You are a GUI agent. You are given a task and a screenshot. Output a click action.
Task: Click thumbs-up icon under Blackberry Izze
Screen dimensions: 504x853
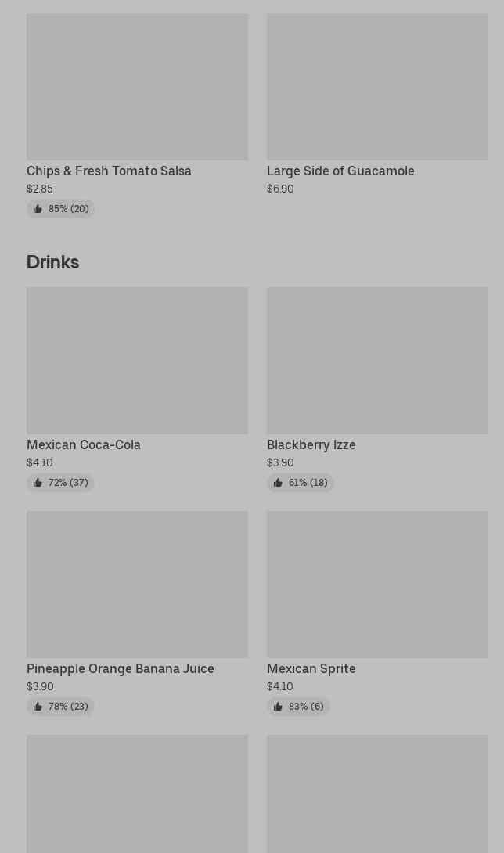(x=278, y=483)
